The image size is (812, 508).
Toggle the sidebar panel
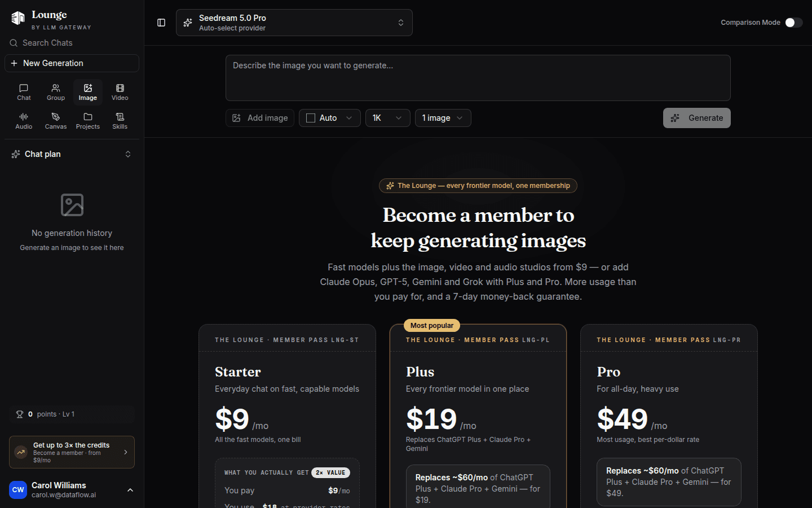click(161, 23)
